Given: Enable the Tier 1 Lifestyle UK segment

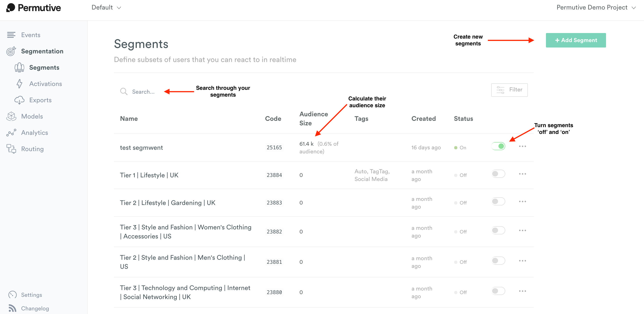Looking at the screenshot, I should coord(498,174).
